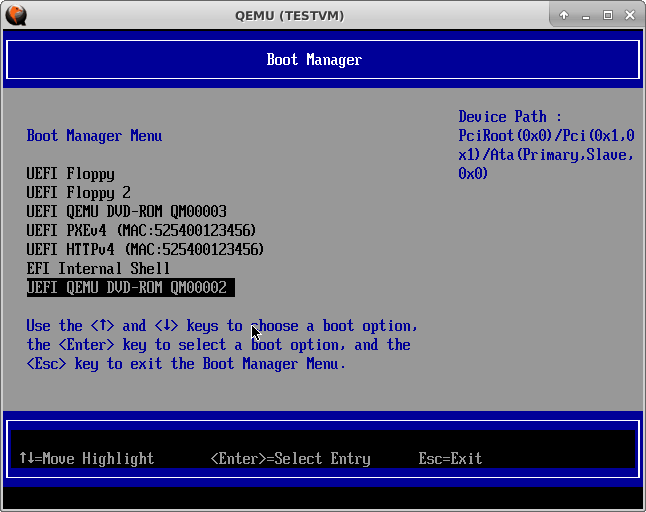The width and height of the screenshot is (646, 512).
Task: Click the Esc=Exit hint
Action: 450,458
